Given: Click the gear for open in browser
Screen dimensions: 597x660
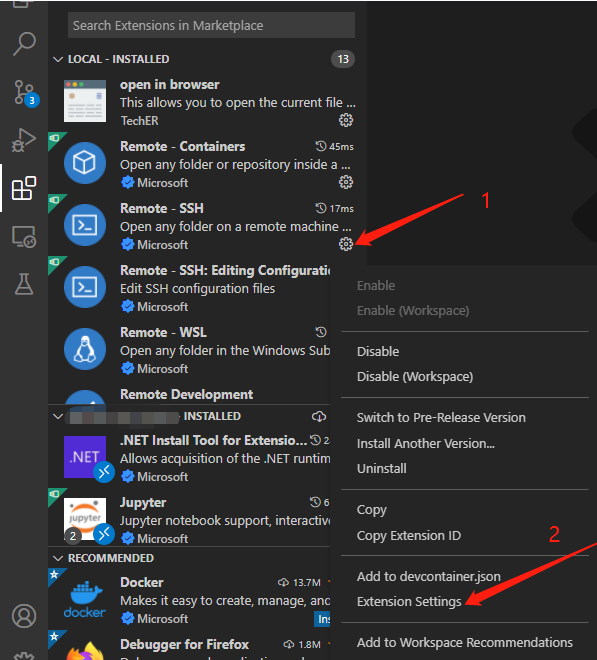Looking at the screenshot, I should [x=346, y=120].
